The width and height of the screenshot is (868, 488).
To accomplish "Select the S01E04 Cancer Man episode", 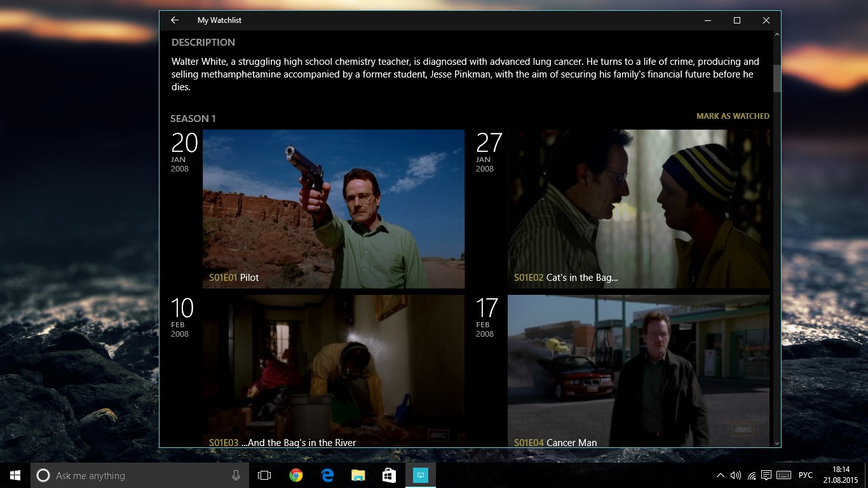I will pyautogui.click(x=639, y=370).
